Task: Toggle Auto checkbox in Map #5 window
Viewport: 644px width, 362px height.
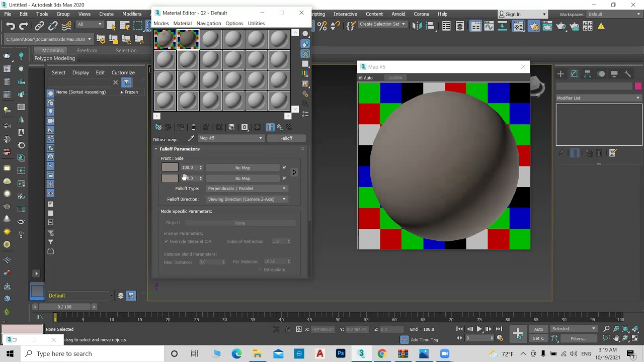Action: 360,78
